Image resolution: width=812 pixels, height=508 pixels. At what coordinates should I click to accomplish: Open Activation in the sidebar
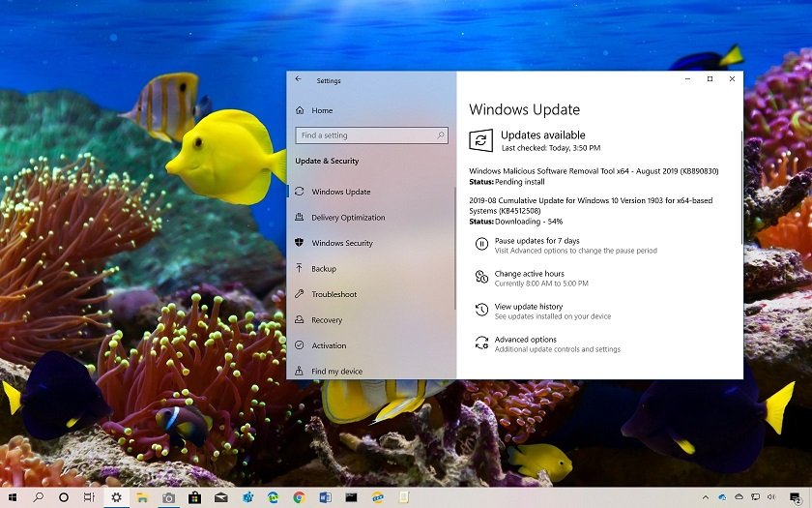coord(328,345)
